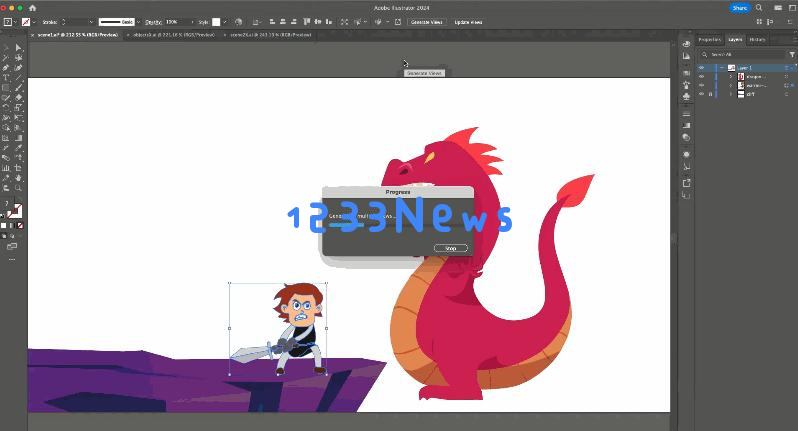Expand the dragon sublayer

731,76
